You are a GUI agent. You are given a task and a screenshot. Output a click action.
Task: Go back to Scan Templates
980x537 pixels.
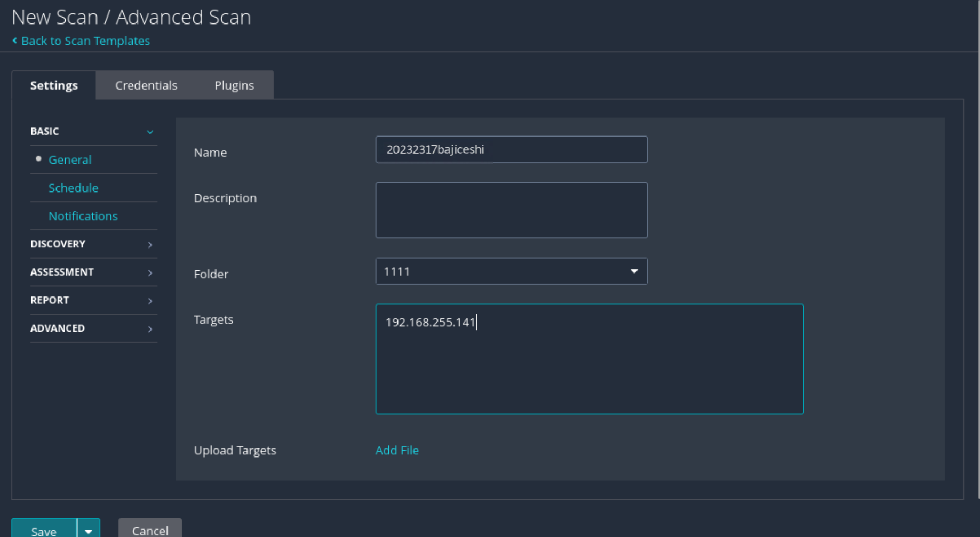tap(85, 41)
